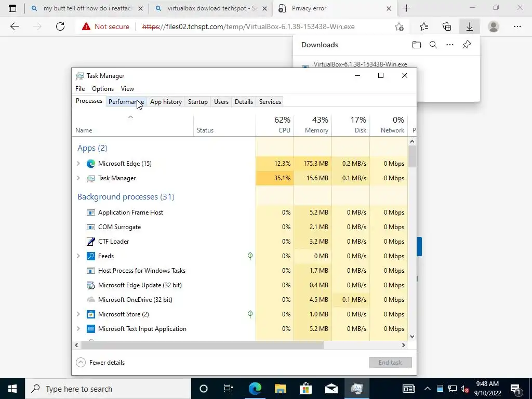Close the virtualbox dowload techspot tab
The width and height of the screenshot is (532, 399).
[264, 9]
